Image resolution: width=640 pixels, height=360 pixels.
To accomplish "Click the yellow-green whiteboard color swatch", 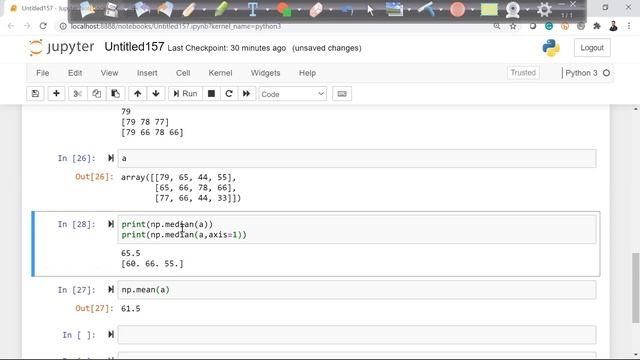I will pos(489,9).
